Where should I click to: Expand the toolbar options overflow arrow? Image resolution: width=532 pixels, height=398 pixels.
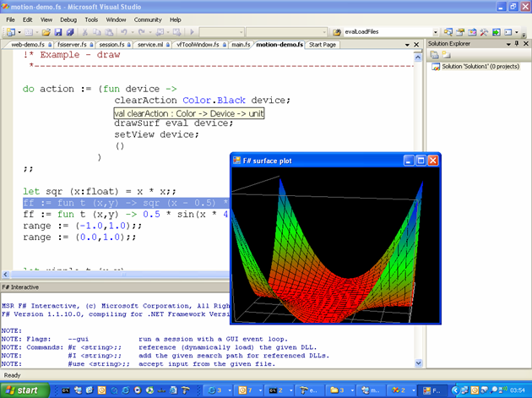click(524, 34)
